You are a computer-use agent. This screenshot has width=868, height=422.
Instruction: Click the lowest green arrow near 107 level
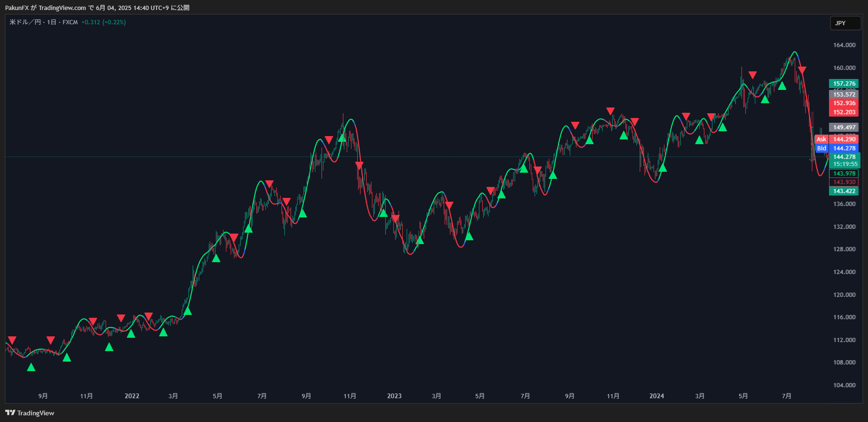point(31,367)
